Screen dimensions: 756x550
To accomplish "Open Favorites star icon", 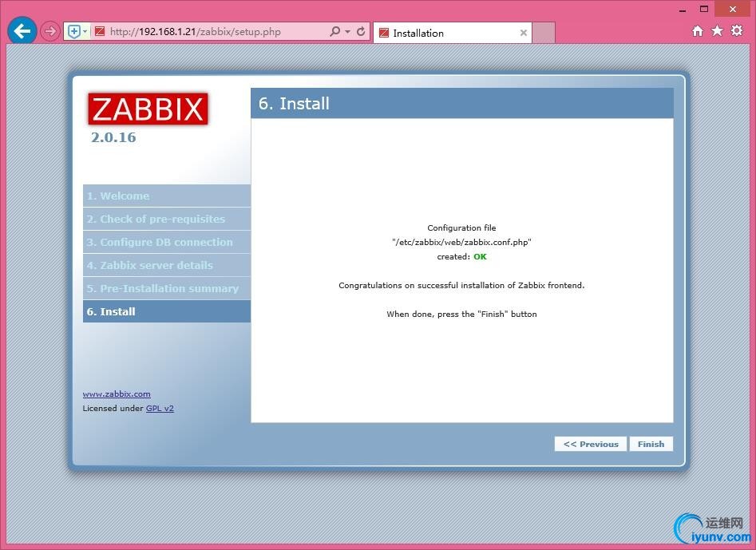I will tap(717, 31).
